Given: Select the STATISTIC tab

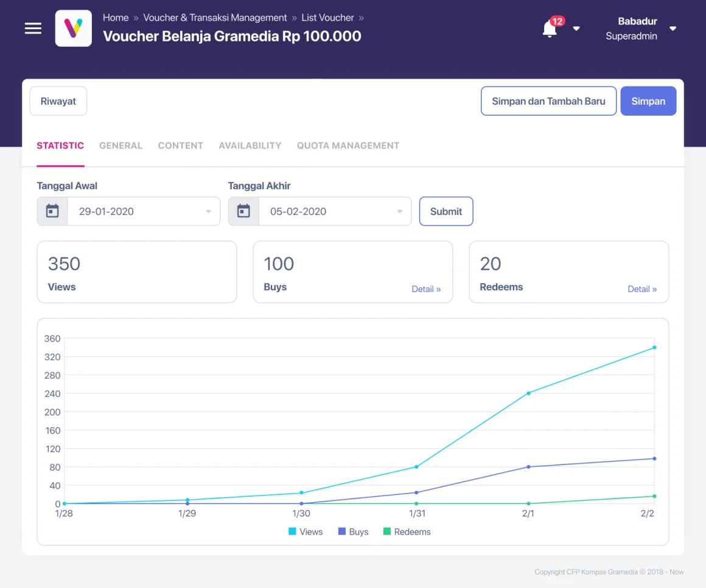Looking at the screenshot, I should pyautogui.click(x=60, y=146).
